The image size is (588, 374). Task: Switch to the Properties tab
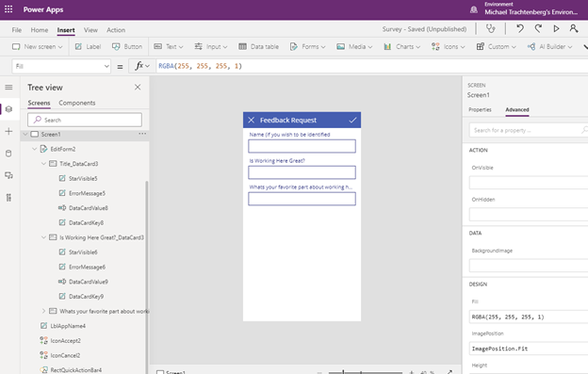pyautogui.click(x=480, y=109)
